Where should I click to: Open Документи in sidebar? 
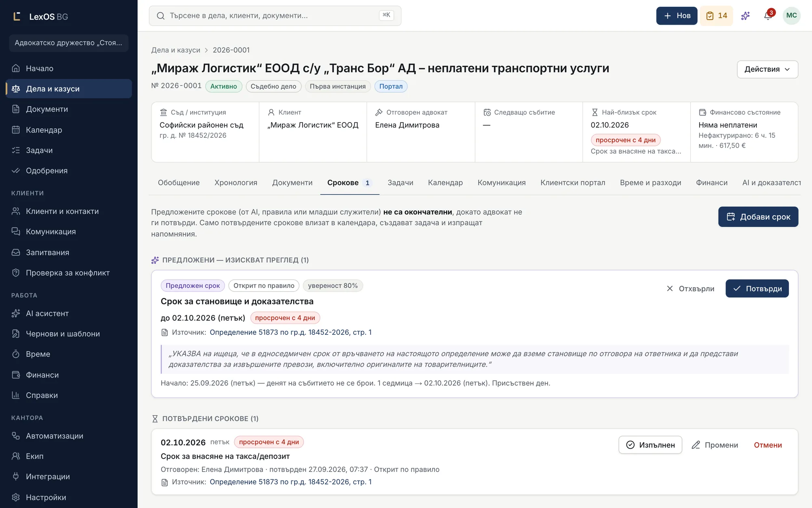69,109
